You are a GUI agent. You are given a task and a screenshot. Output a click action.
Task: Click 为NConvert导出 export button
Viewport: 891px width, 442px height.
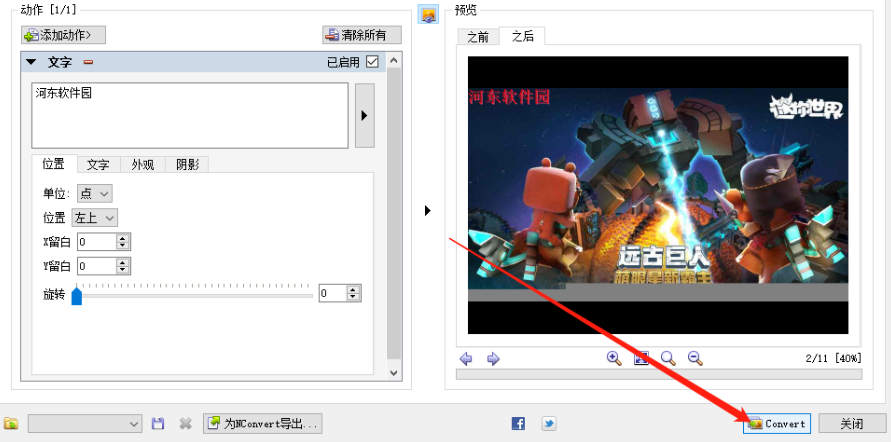coord(263,423)
